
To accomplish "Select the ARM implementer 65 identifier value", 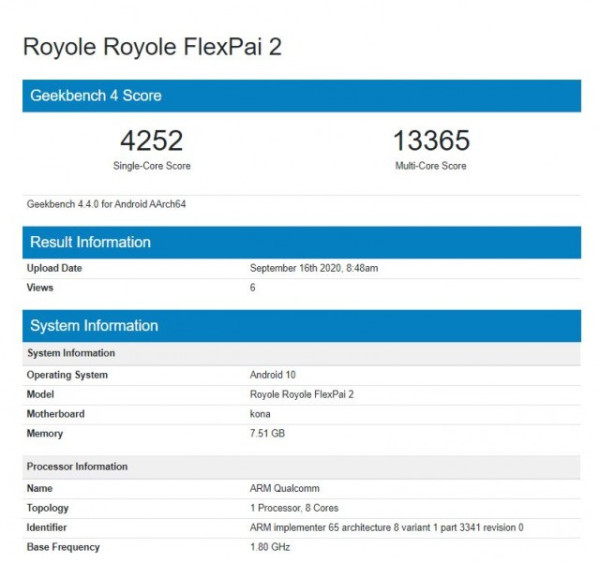I will 386,527.
